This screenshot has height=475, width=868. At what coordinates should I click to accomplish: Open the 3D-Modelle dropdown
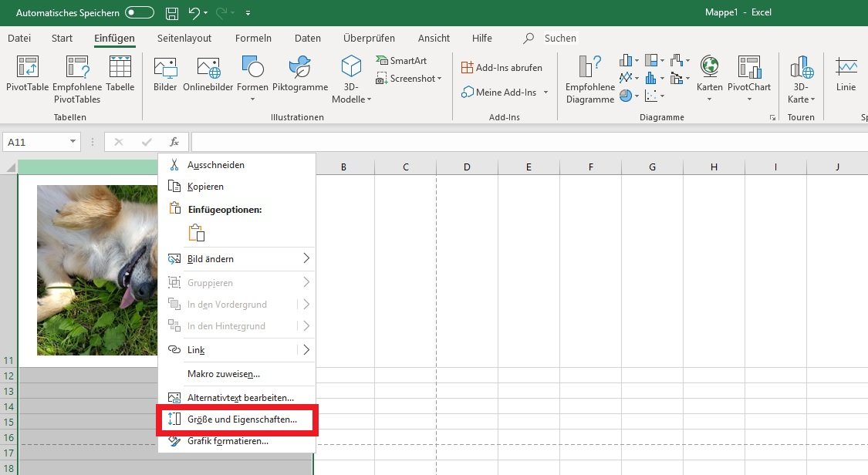(352, 99)
